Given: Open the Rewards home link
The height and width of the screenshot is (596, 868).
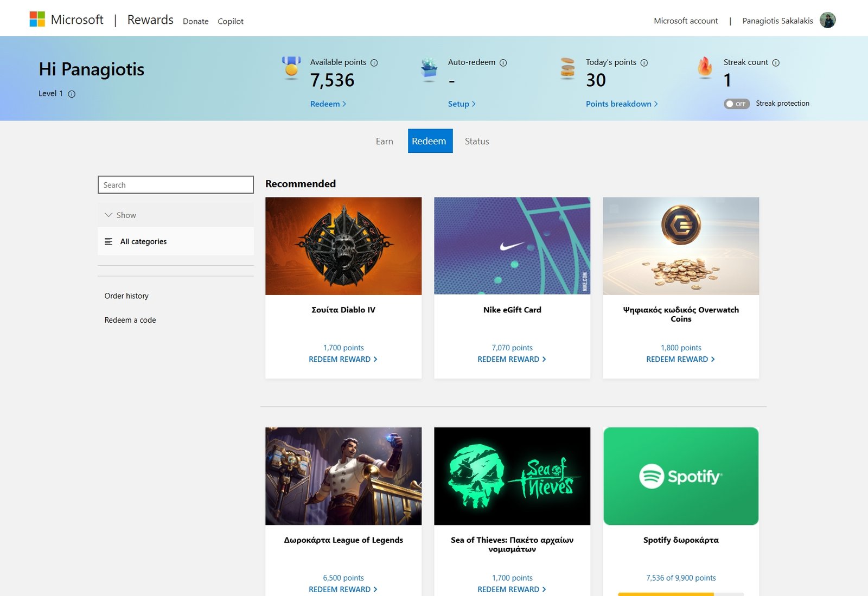Looking at the screenshot, I should [x=150, y=20].
